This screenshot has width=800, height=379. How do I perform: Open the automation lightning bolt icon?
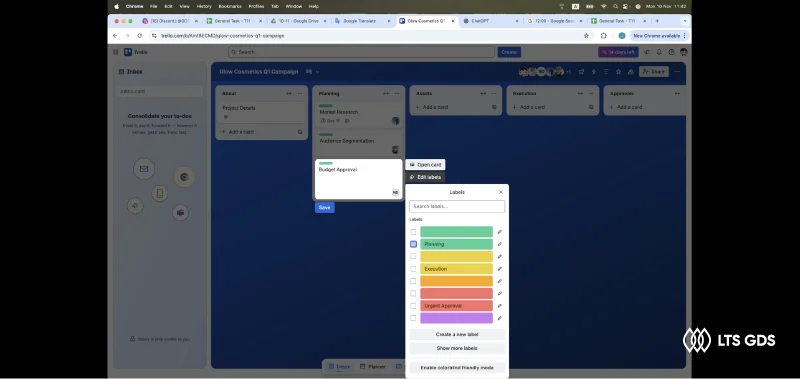[594, 72]
